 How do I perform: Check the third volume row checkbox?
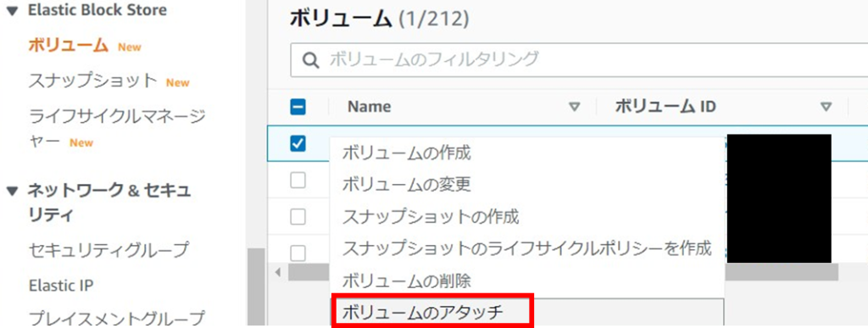tap(298, 217)
